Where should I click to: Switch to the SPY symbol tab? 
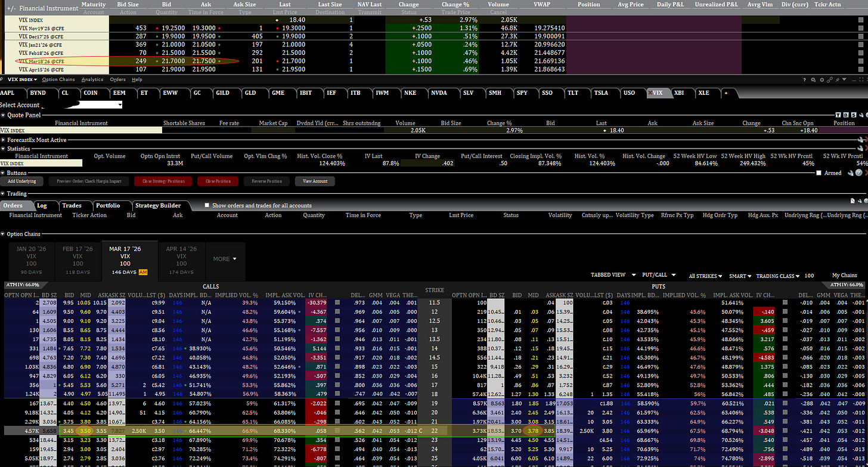click(x=522, y=93)
